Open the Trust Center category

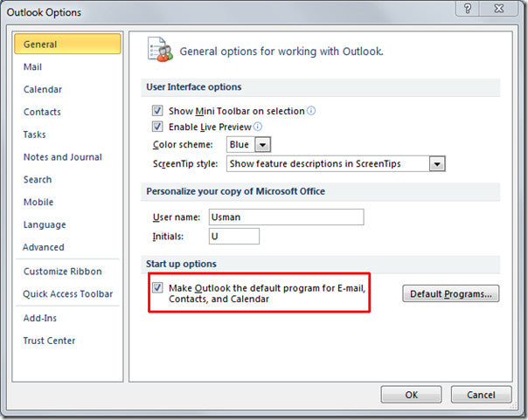pos(49,341)
